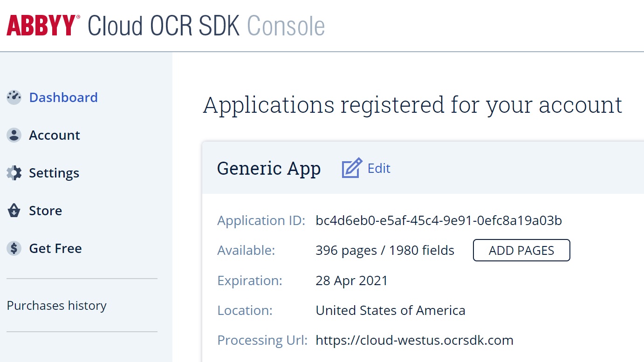Click the Account person icon

coord(14,135)
